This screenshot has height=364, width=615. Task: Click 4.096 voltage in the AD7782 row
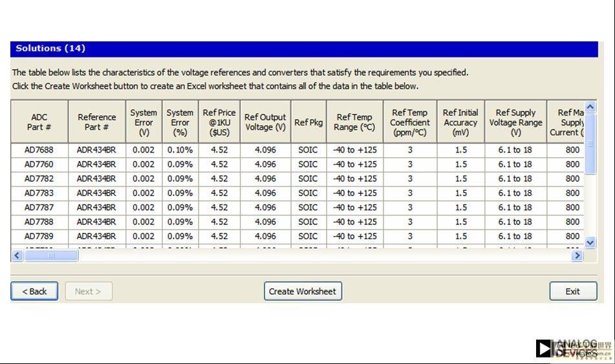point(265,179)
